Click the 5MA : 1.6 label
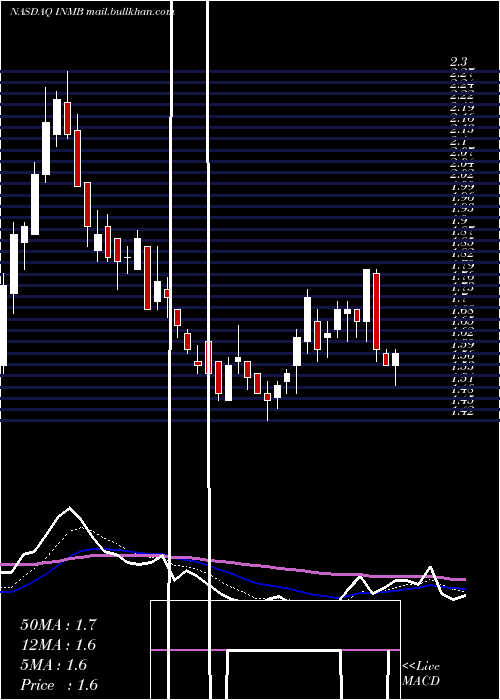The image size is (500, 700). pyautogui.click(x=54, y=665)
